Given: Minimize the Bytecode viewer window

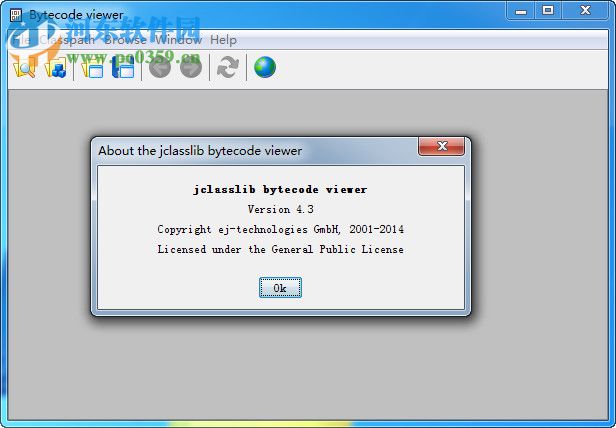Looking at the screenshot, I should [x=521, y=11].
